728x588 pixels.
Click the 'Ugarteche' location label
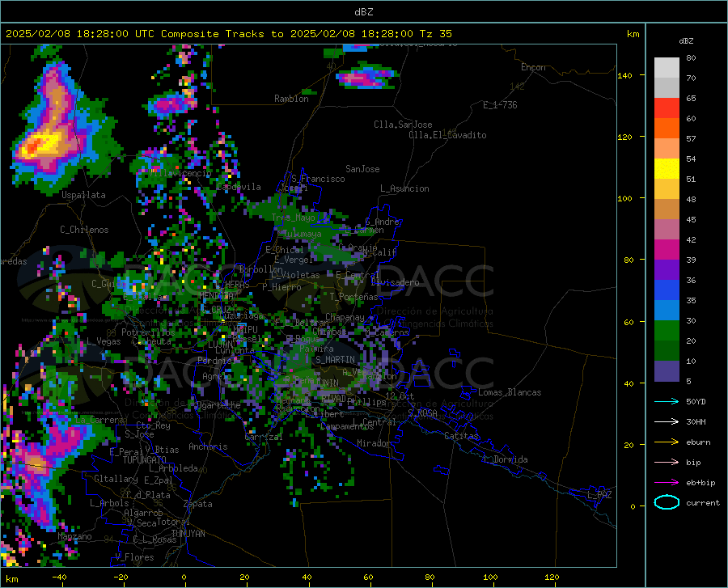click(x=218, y=405)
